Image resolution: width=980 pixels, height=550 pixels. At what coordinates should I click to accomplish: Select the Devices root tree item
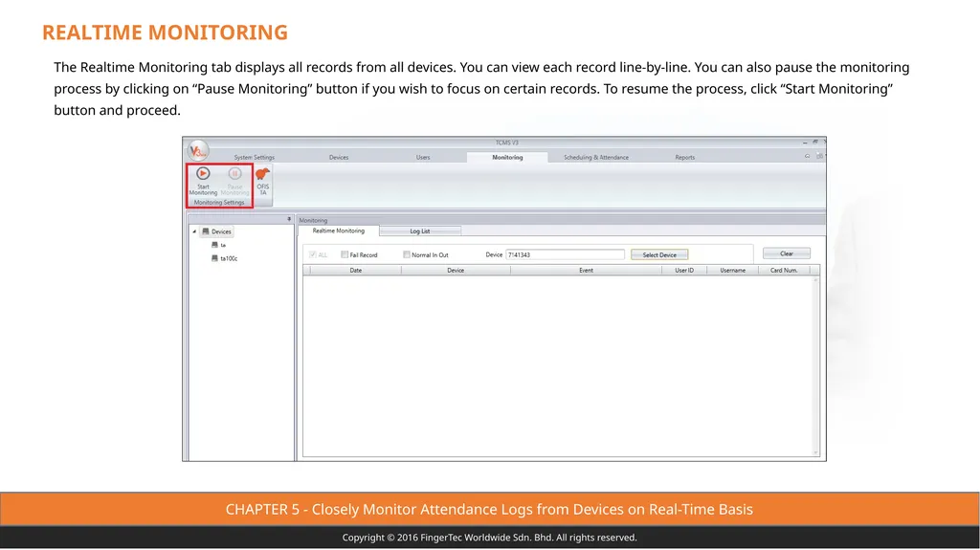(x=216, y=231)
